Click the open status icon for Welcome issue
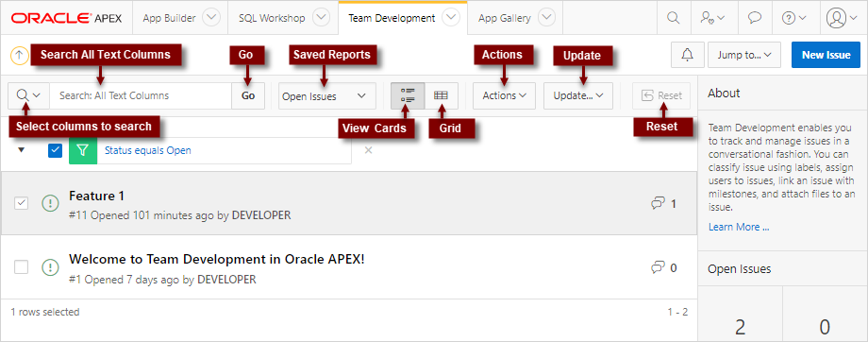 pyautogui.click(x=50, y=267)
